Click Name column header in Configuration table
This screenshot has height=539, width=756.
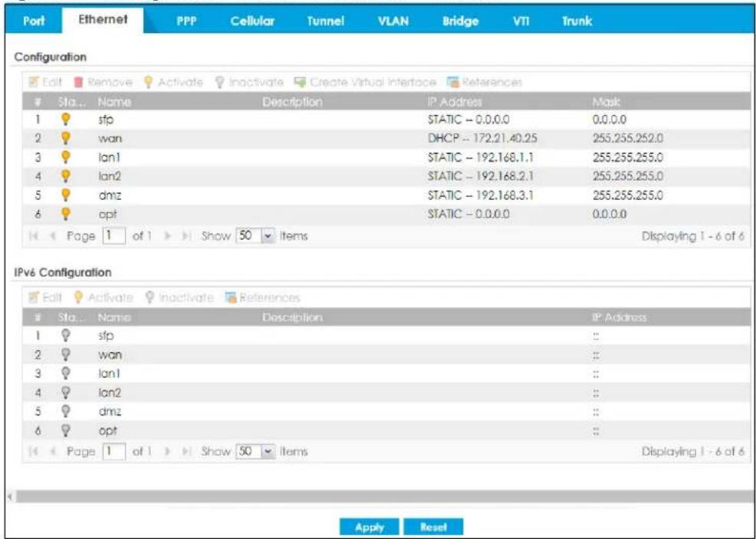(114, 102)
